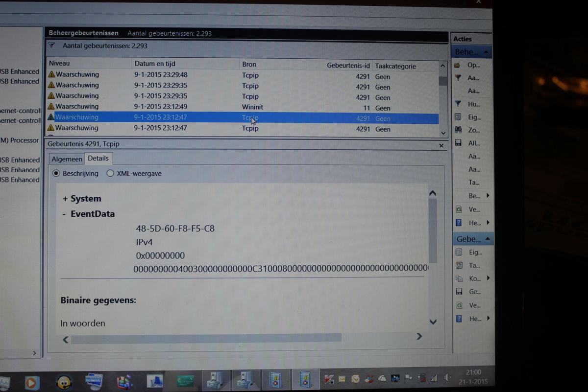588x392 pixels.
Task: Click event list scrollbar up arrow
Action: coord(443,66)
